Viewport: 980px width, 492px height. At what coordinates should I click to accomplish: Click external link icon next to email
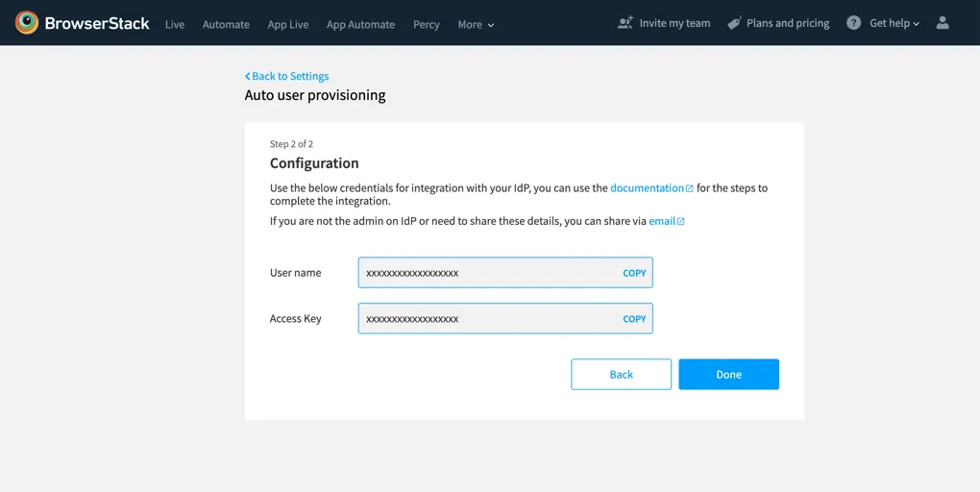681,221
